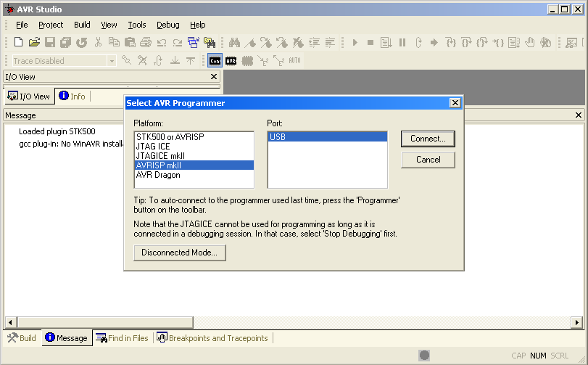Click the Copy toolbar icon

pyautogui.click(x=114, y=42)
